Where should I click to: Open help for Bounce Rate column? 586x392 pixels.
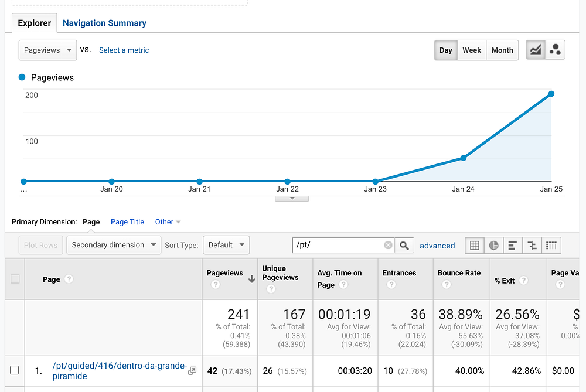click(x=446, y=285)
